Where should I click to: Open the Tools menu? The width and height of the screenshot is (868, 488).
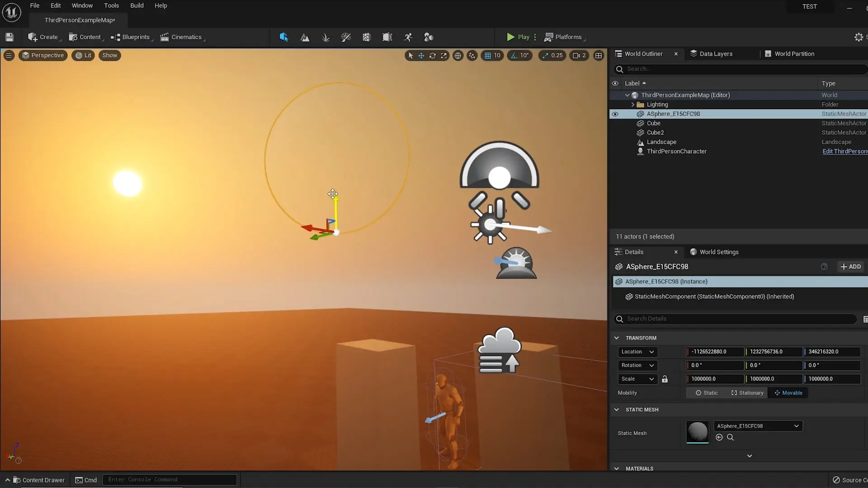pos(111,5)
